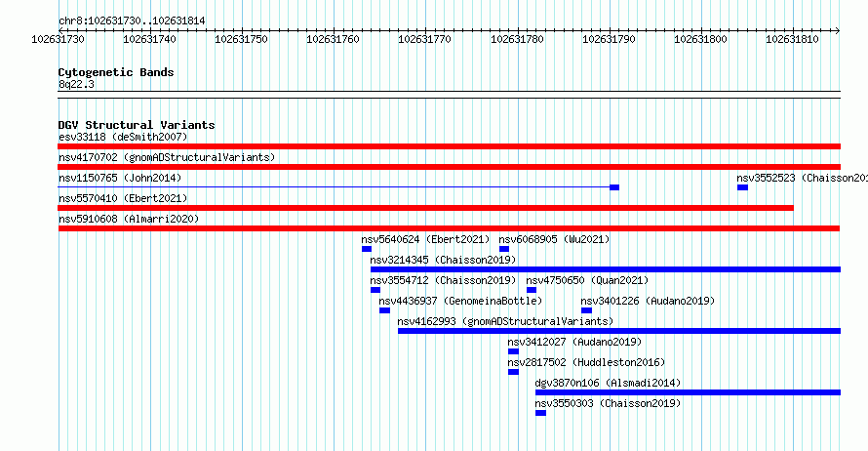Select the nsv3552523 (Chaisson) variant label

(x=802, y=178)
